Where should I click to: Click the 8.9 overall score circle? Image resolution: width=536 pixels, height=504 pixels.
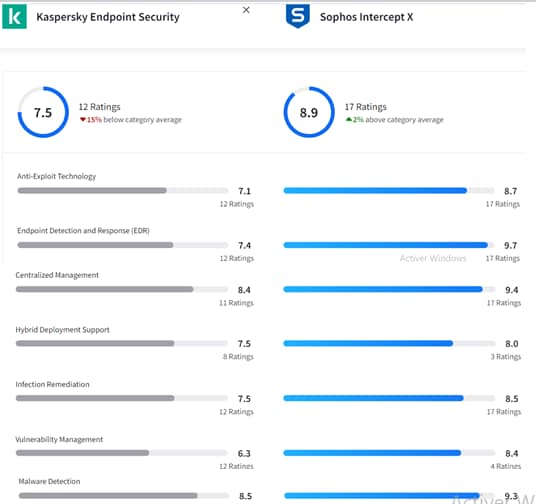click(x=309, y=112)
